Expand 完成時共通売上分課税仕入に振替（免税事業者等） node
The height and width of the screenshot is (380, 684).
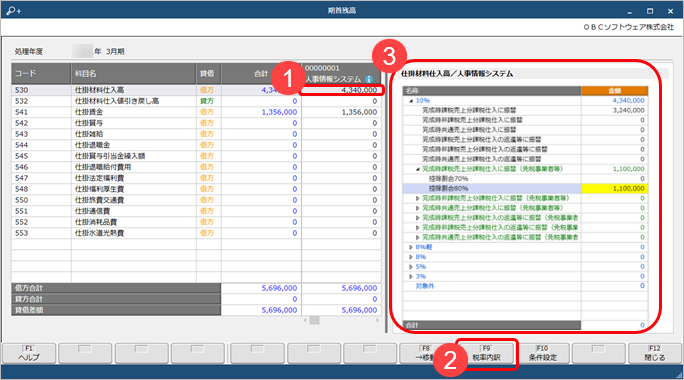[417, 208]
